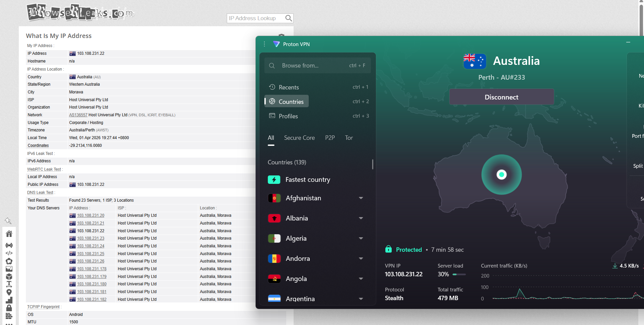
Task: Expand the Argentina server list
Action: point(361,299)
